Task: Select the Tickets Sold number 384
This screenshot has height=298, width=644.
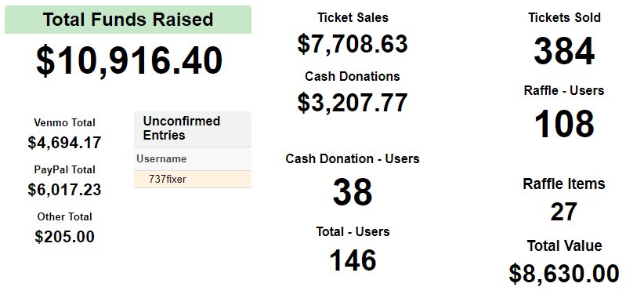Action: pyautogui.click(x=564, y=52)
